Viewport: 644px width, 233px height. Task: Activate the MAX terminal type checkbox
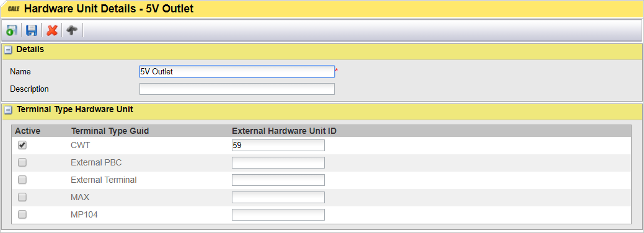(x=22, y=197)
